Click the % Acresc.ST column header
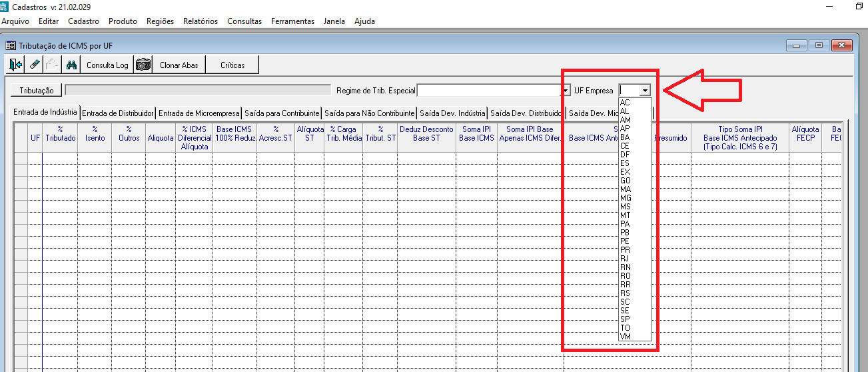 (x=275, y=138)
